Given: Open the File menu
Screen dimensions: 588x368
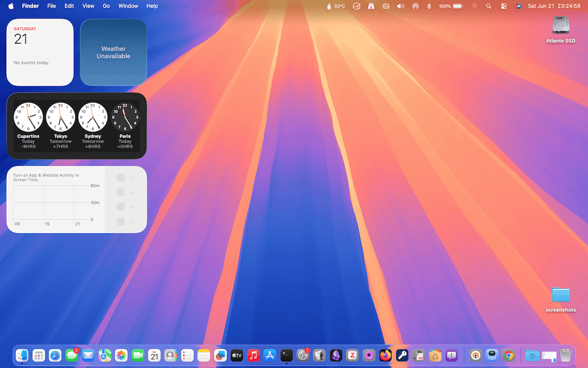Looking at the screenshot, I should 51,6.
